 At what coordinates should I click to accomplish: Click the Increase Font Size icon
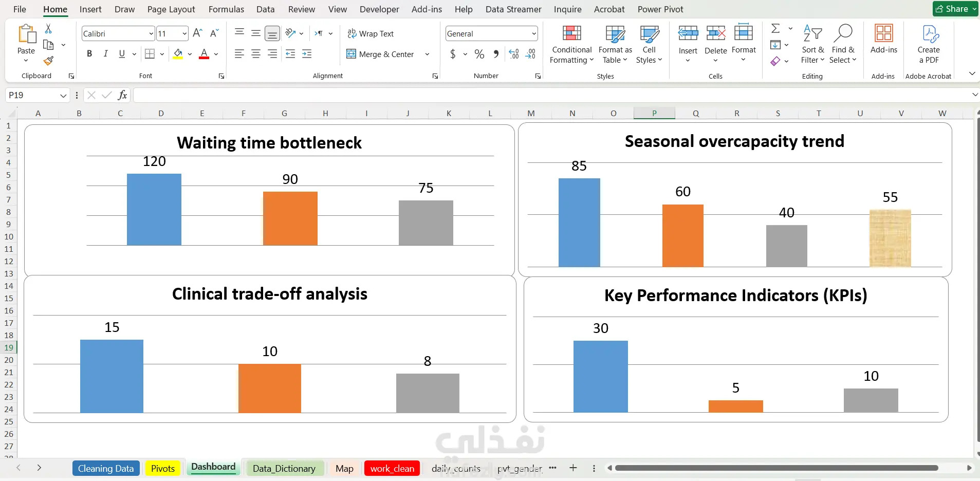point(197,33)
